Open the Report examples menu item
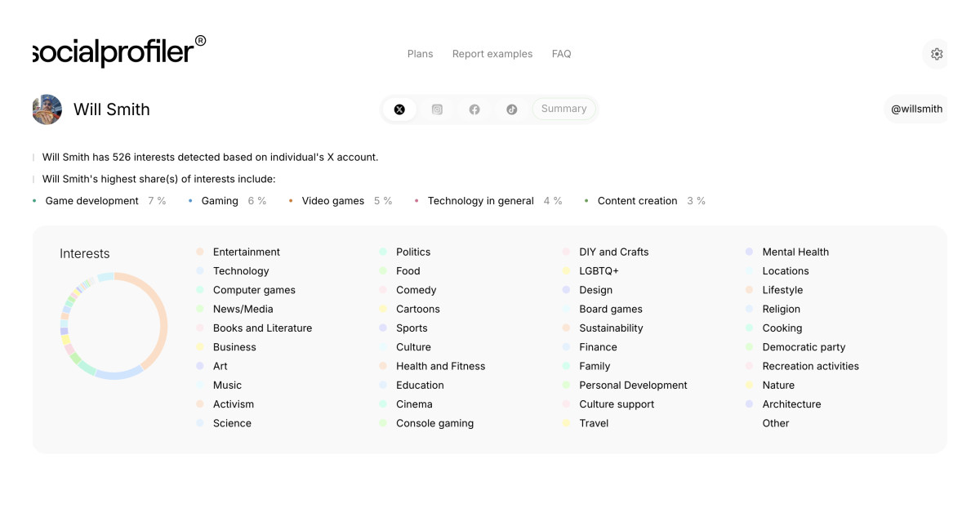This screenshot has width=980, height=513. tap(492, 54)
